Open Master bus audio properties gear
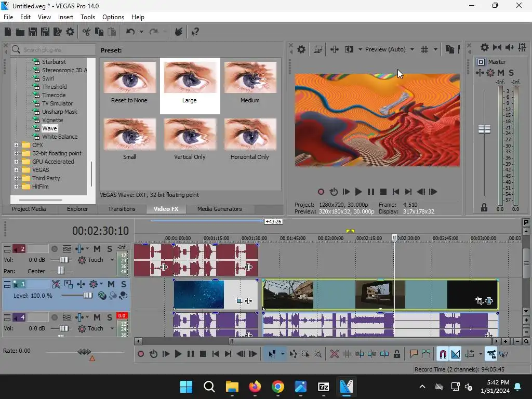Image resolution: width=532 pixels, height=399 pixels. tap(485, 47)
